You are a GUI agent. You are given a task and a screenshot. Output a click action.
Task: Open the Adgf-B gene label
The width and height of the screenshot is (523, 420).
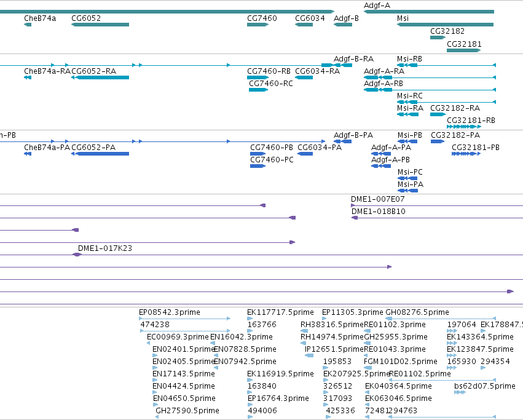click(346, 18)
